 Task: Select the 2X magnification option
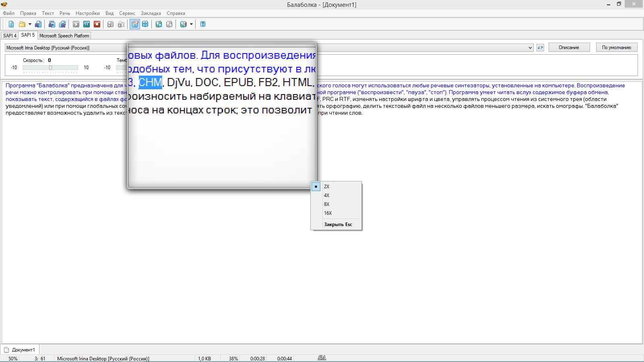point(326,187)
